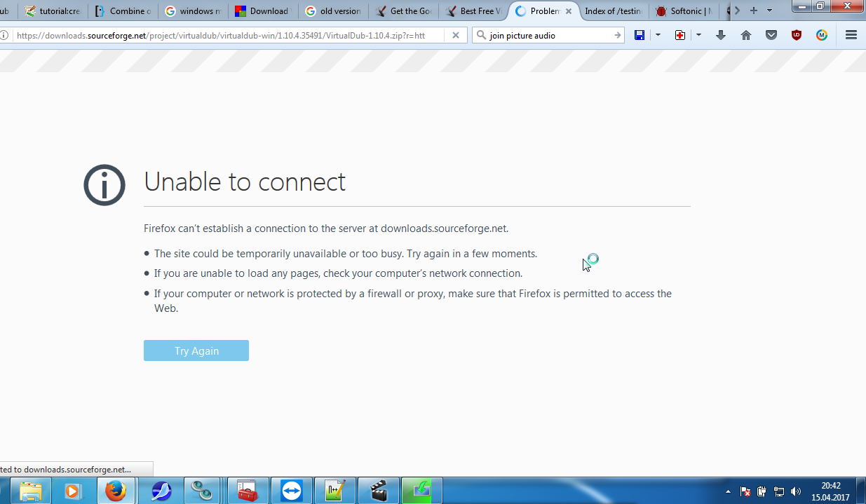The width and height of the screenshot is (866, 504).
Task: Click the multicolor M extension icon
Action: click(822, 35)
